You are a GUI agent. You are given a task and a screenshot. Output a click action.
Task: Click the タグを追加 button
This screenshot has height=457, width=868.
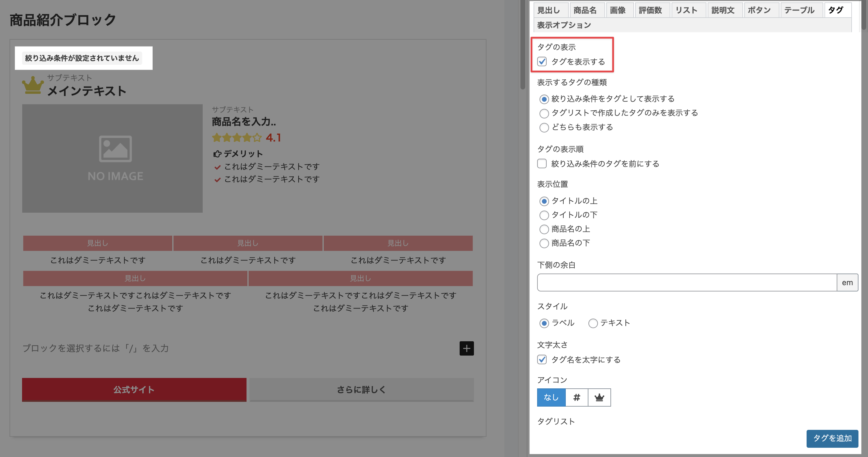[832, 439]
